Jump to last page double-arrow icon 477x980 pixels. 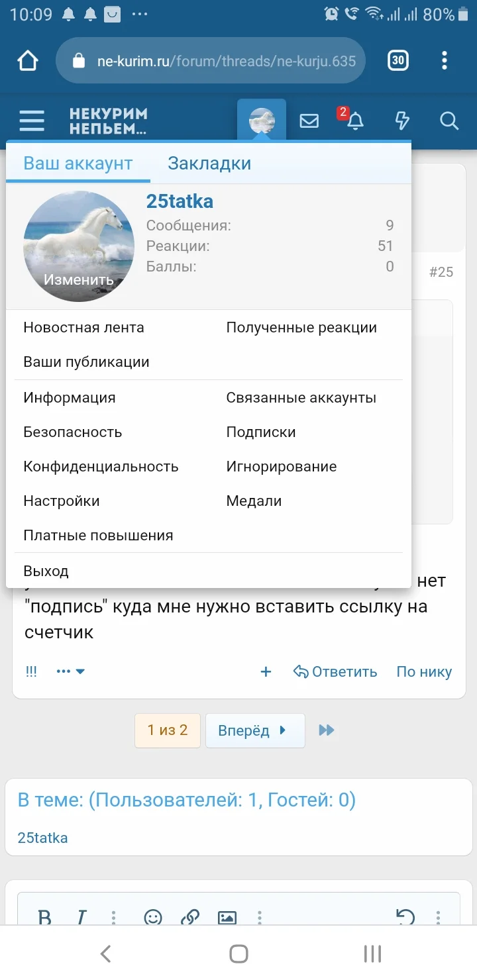[x=327, y=730]
